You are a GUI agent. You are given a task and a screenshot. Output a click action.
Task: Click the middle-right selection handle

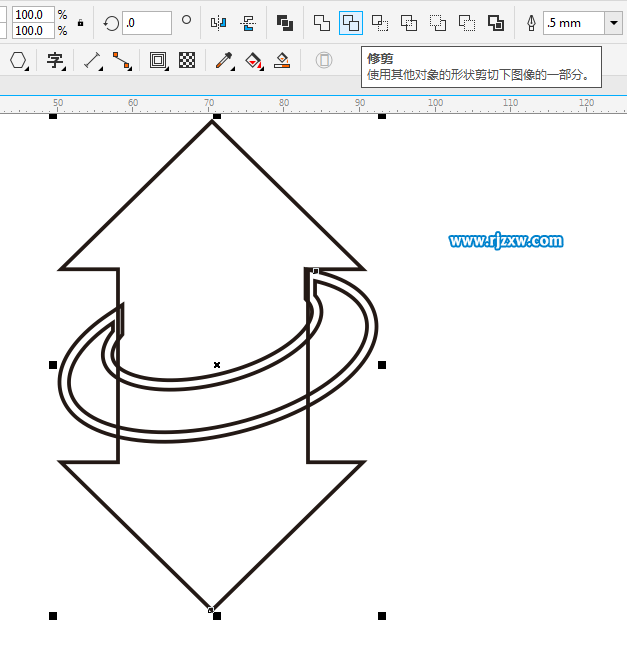[382, 365]
